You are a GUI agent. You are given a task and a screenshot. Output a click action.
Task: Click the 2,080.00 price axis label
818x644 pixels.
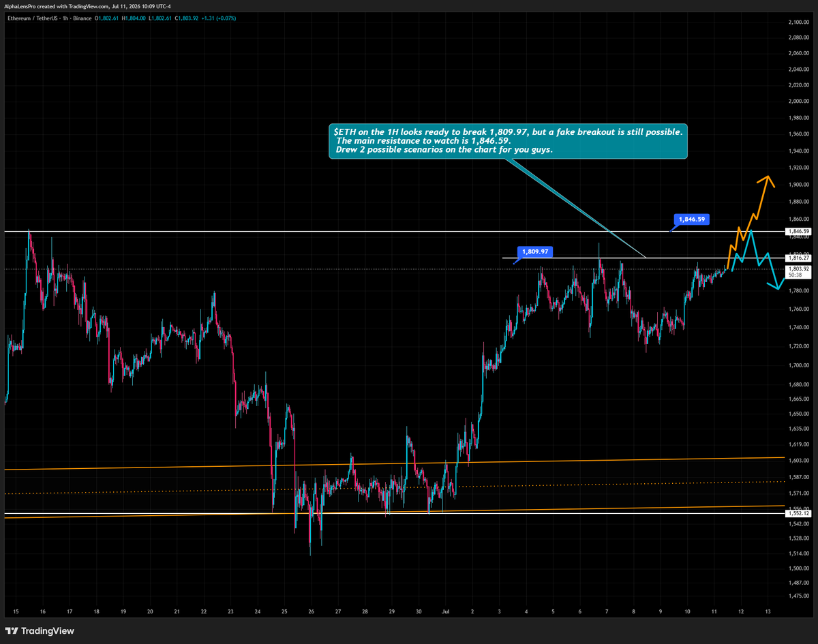point(798,37)
